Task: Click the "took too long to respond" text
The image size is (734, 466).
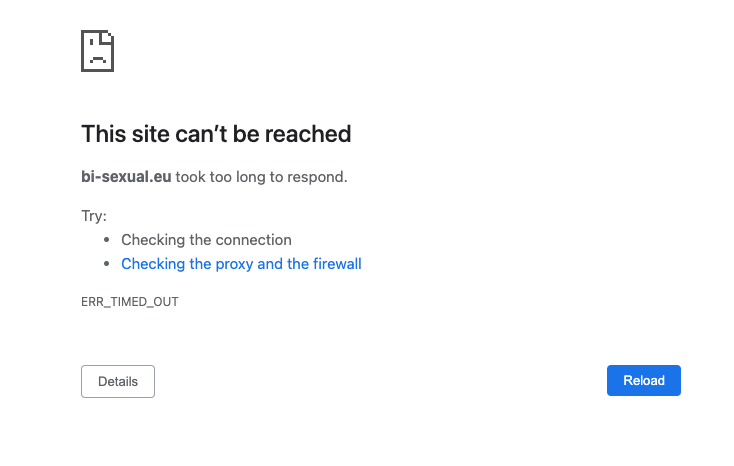Action: (262, 177)
